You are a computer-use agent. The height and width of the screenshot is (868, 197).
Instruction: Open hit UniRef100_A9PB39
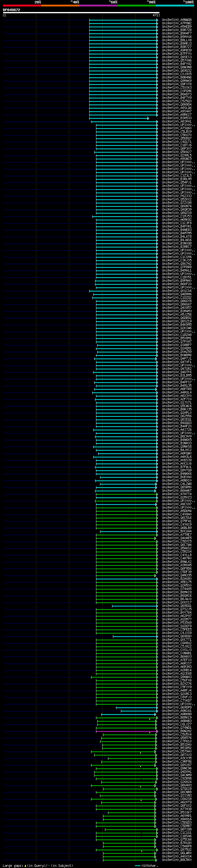[x=177, y=50]
